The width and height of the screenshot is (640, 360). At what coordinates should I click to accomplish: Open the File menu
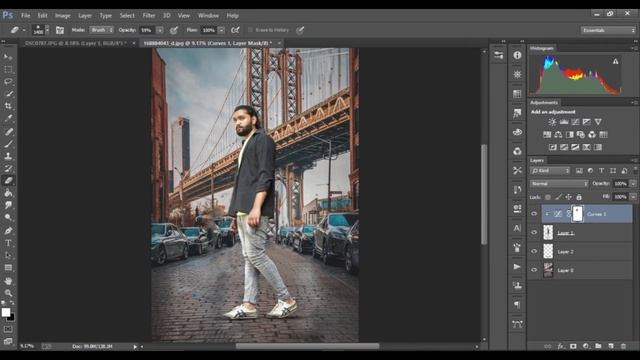pyautogui.click(x=25, y=16)
